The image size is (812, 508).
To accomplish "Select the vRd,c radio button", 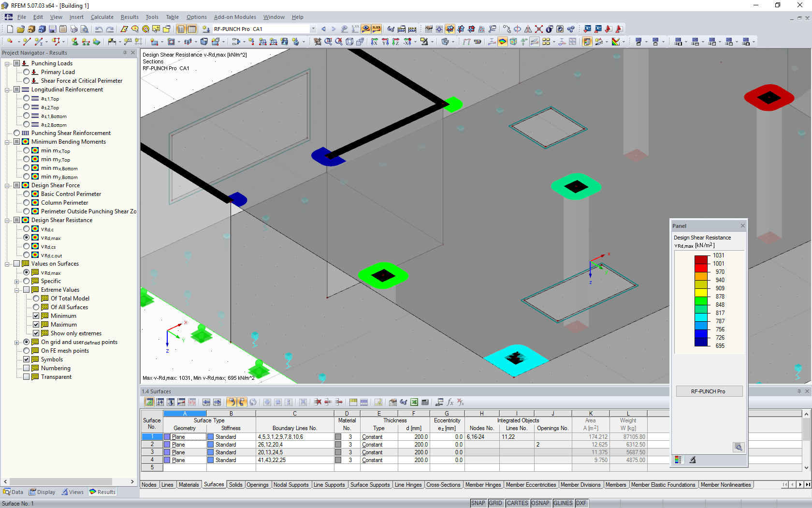I will point(26,229).
